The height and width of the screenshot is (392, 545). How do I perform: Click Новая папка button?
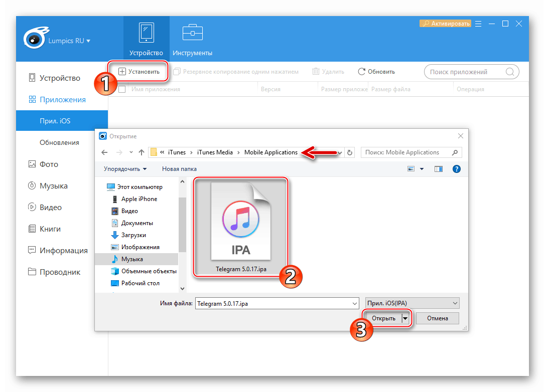pyautogui.click(x=179, y=169)
